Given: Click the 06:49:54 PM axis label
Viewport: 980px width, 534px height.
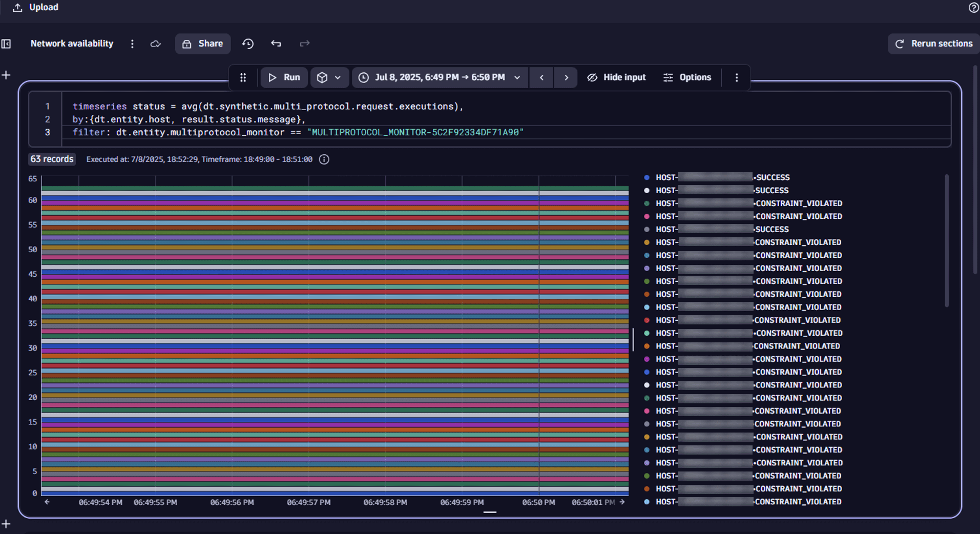Looking at the screenshot, I should (100, 502).
